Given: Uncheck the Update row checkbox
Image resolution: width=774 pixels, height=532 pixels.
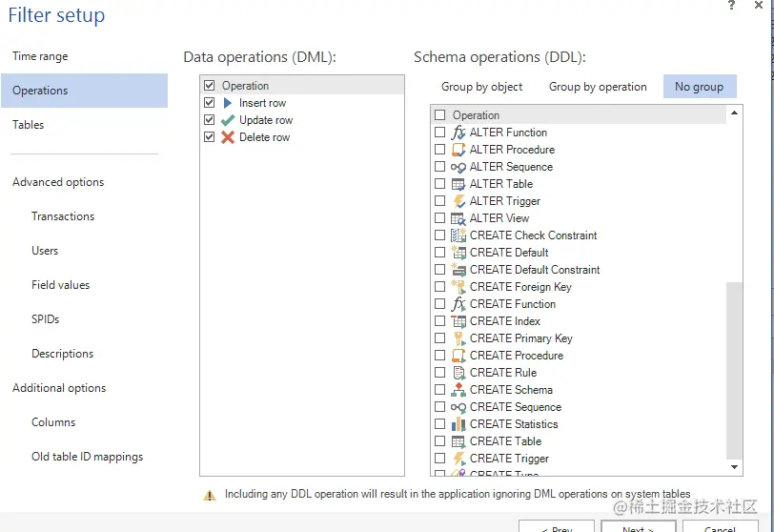Looking at the screenshot, I should (x=210, y=120).
